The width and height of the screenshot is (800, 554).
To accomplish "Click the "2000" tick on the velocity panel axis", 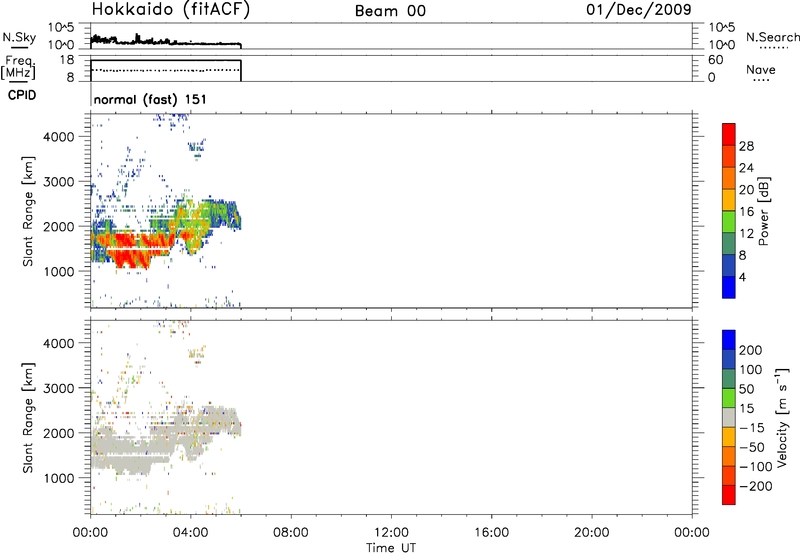I will pyautogui.click(x=58, y=433).
